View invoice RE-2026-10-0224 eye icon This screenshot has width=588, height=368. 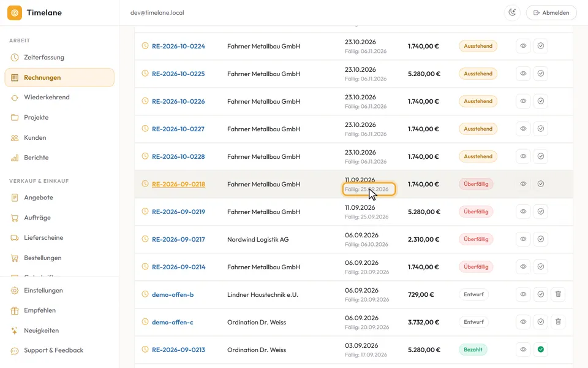click(x=523, y=46)
